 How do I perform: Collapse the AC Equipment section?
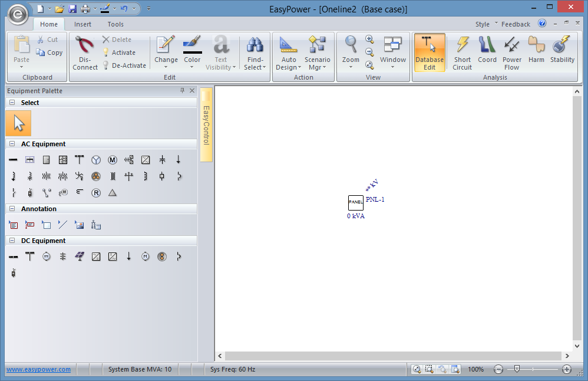click(x=12, y=144)
